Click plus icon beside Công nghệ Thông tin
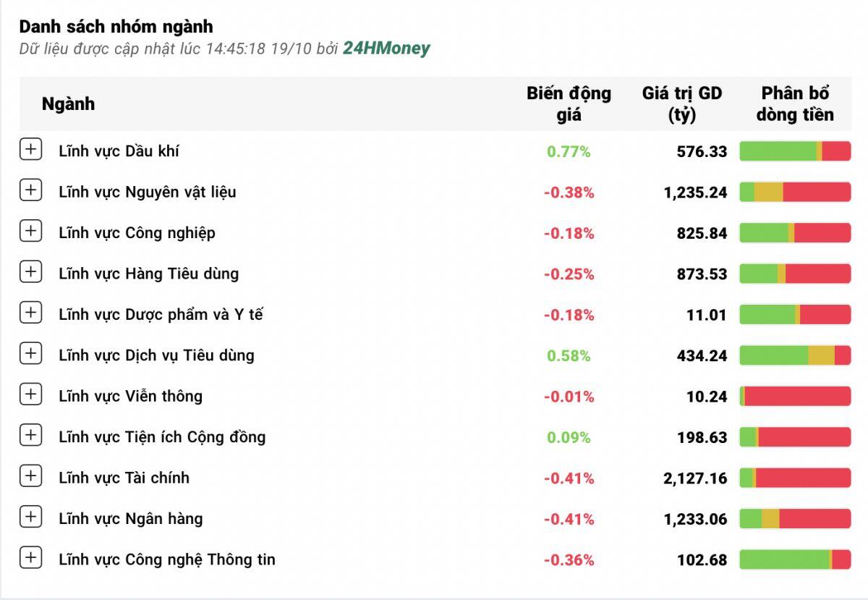 click(x=30, y=557)
